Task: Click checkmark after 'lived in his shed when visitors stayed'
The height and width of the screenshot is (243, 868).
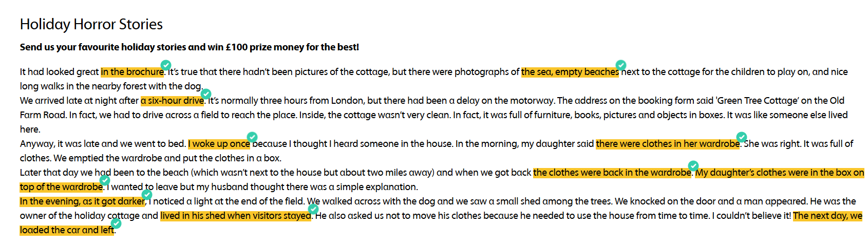Action: [x=313, y=209]
